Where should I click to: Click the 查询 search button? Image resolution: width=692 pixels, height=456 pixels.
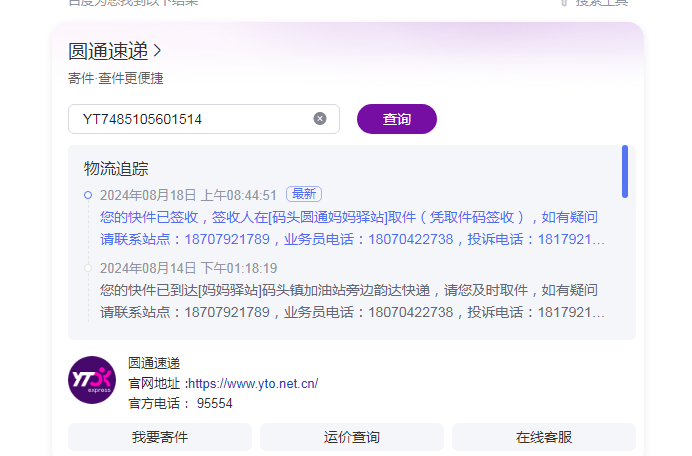pyautogui.click(x=397, y=119)
